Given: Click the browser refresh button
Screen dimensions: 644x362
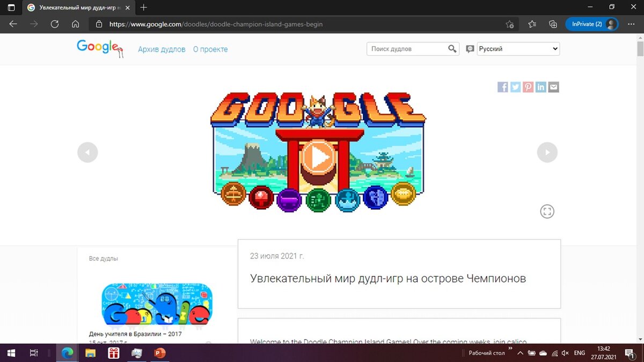Looking at the screenshot, I should [54, 24].
